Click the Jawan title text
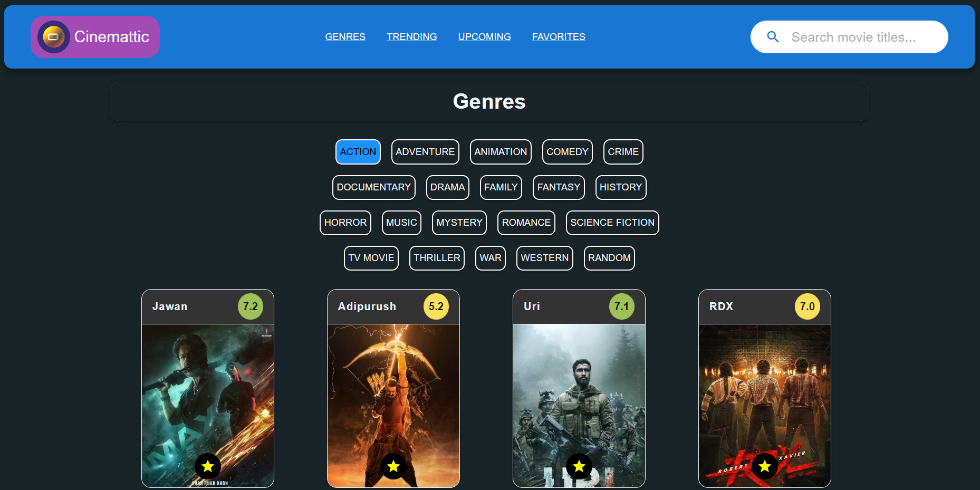980x490 pixels. (170, 306)
